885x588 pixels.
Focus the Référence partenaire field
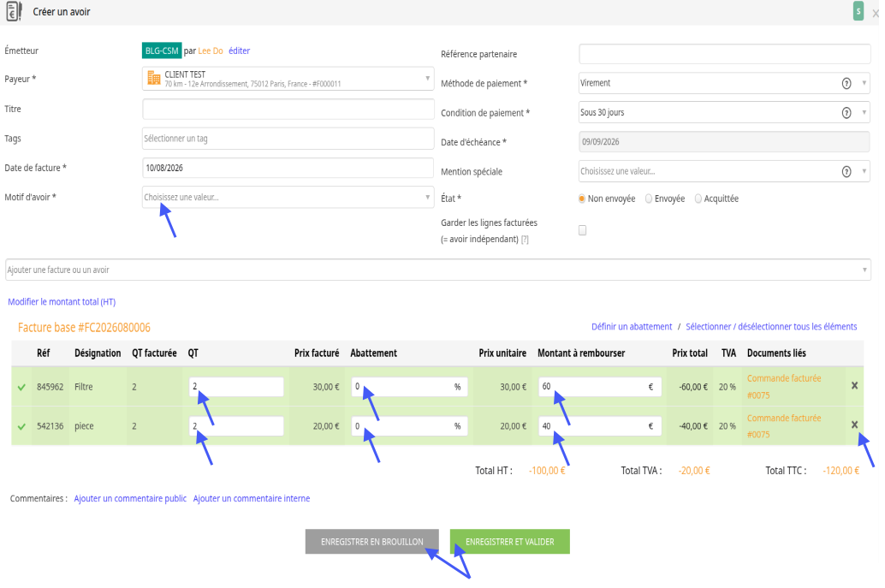point(724,54)
